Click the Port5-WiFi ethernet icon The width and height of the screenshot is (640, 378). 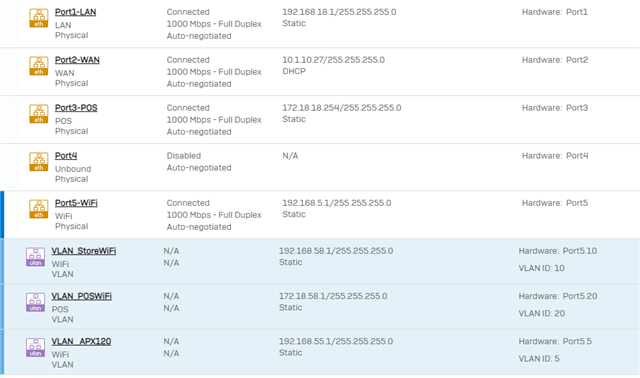point(38,209)
